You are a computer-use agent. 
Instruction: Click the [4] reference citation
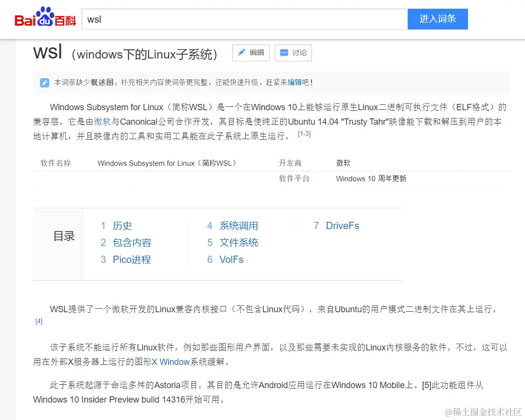(x=39, y=321)
